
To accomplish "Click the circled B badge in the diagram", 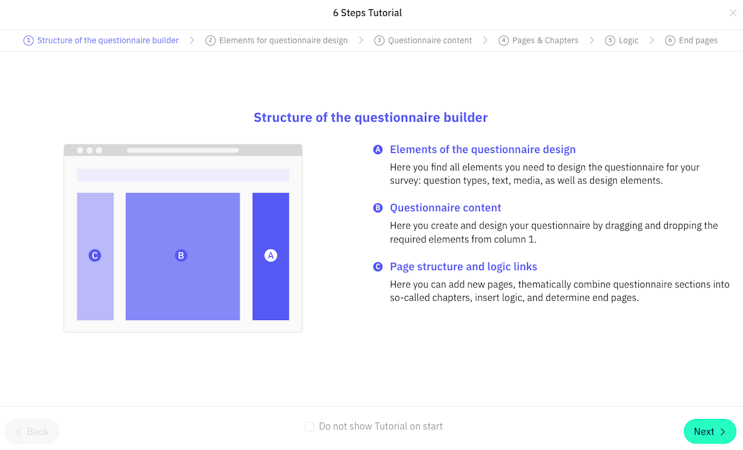I will point(181,256).
